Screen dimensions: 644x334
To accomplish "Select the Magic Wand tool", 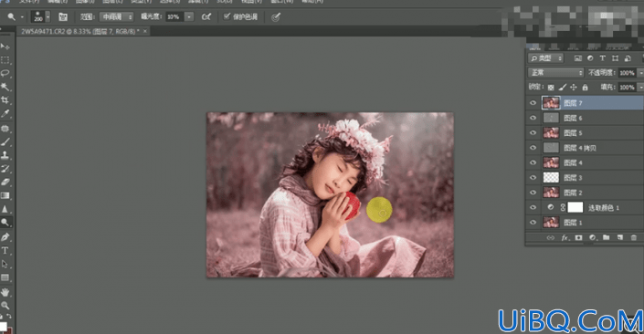I will click(x=5, y=87).
